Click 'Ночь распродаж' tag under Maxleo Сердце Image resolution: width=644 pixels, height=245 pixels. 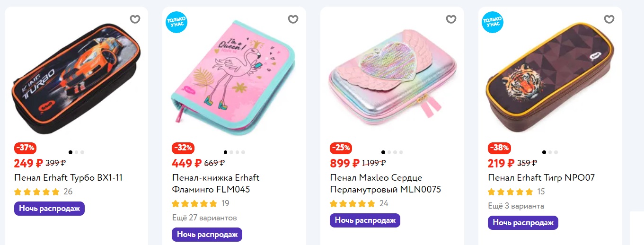365,220
